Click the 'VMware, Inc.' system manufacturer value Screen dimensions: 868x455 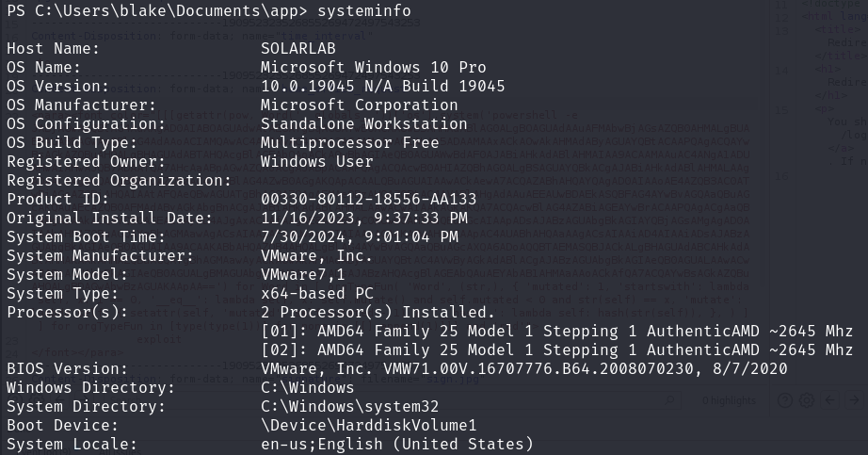[x=317, y=256]
